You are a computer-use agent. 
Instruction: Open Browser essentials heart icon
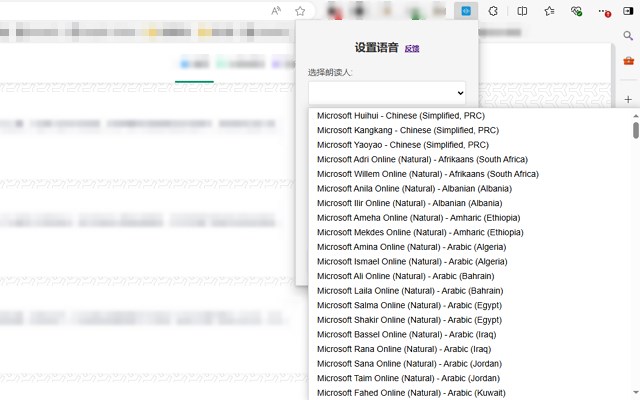[576, 11]
